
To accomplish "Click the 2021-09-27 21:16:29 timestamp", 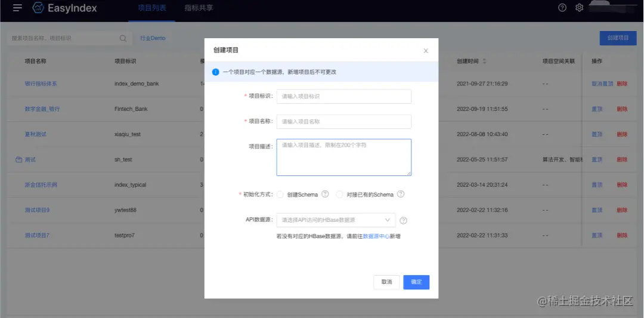I will tap(482, 84).
